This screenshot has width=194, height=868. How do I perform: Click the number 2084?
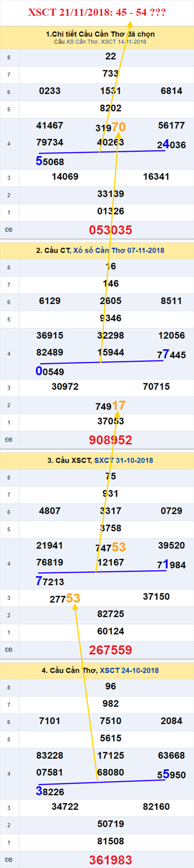tap(171, 721)
